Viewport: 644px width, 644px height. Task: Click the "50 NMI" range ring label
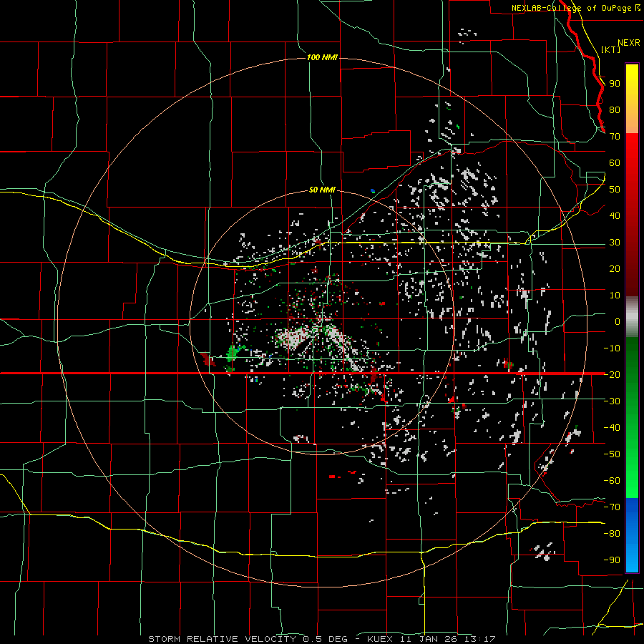pos(322,190)
